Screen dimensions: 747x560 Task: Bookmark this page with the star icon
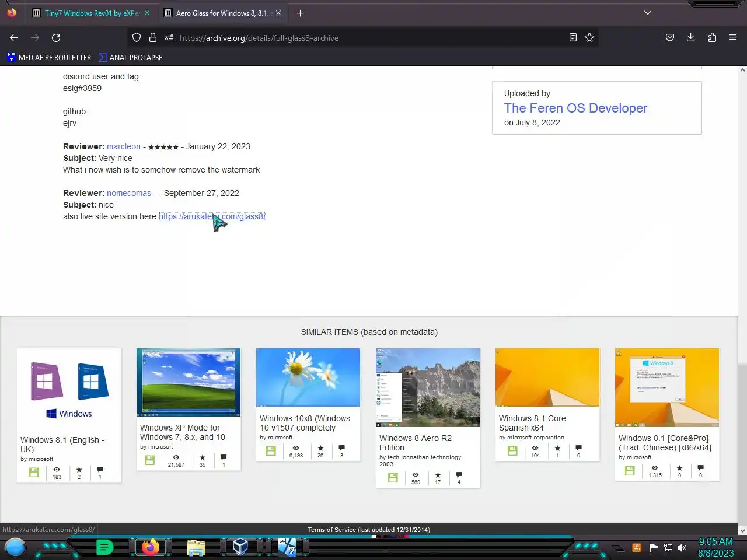coord(589,38)
